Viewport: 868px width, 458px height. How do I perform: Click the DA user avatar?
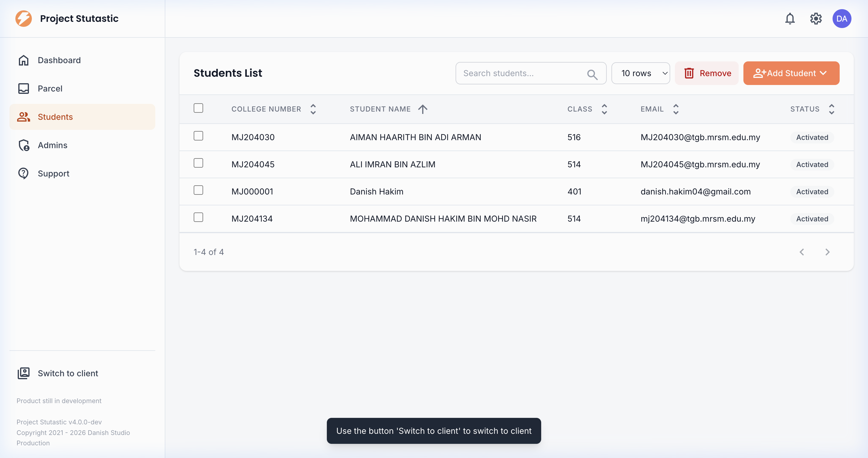tap(842, 19)
